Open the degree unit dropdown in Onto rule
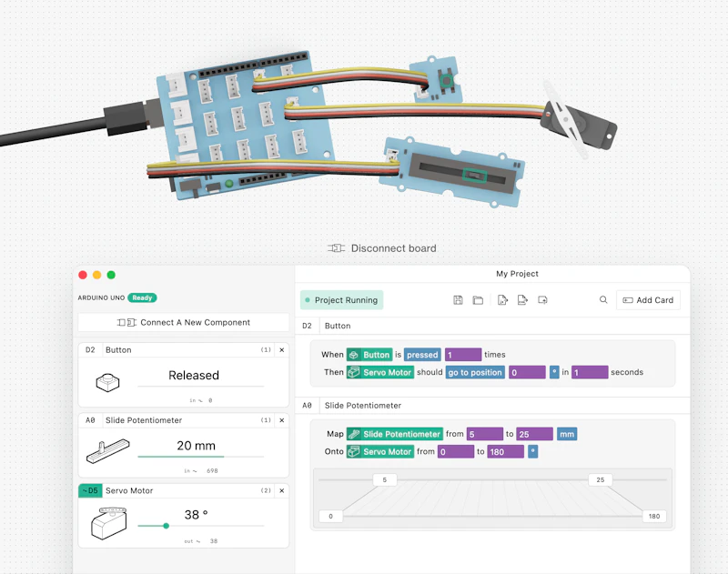Viewport: 728px width, 574px height. pyautogui.click(x=533, y=451)
